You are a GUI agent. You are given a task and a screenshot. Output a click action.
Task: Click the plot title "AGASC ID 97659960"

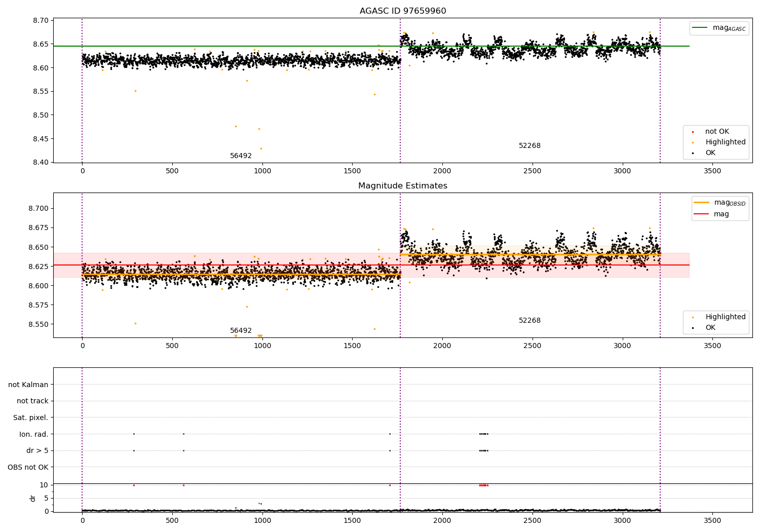point(403,11)
